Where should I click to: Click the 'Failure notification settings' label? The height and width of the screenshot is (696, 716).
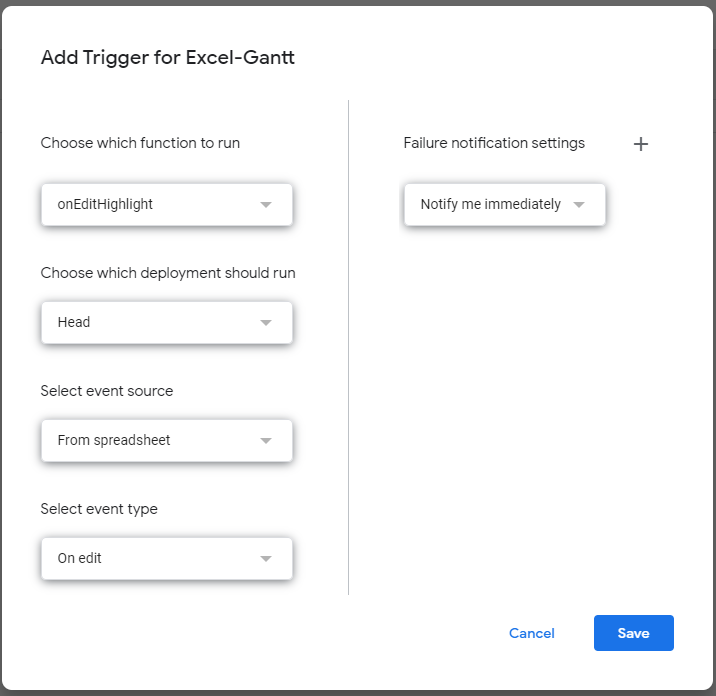(x=494, y=143)
